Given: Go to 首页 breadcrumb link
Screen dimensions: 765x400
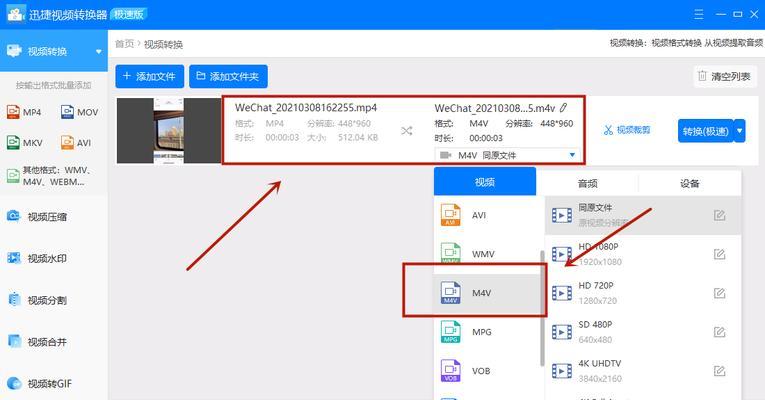Looking at the screenshot, I should [124, 44].
